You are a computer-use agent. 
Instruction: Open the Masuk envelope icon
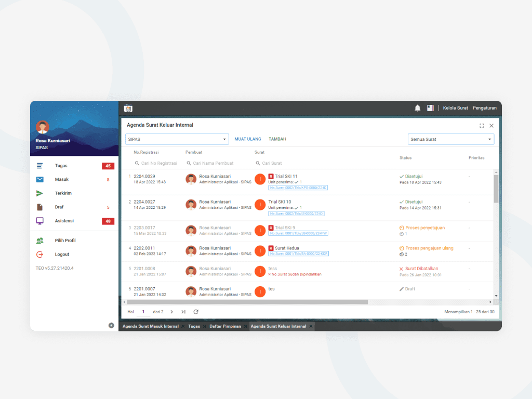(x=39, y=179)
